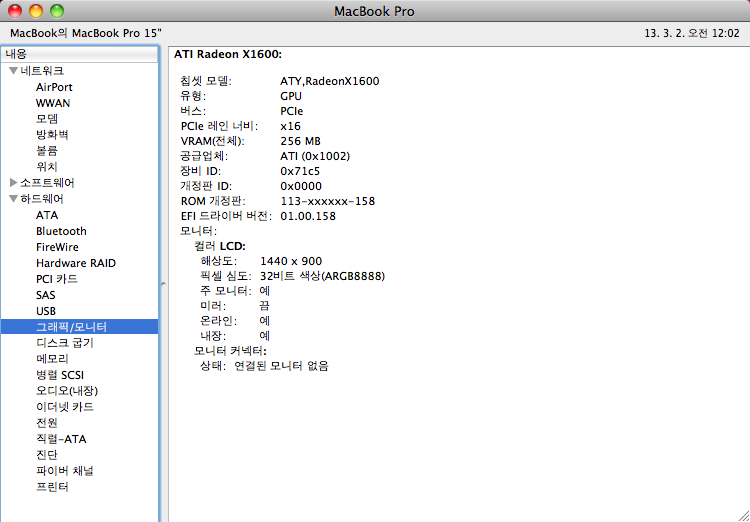
Task: Collapse the 네트워크 section triangle
Action: [x=14, y=71]
